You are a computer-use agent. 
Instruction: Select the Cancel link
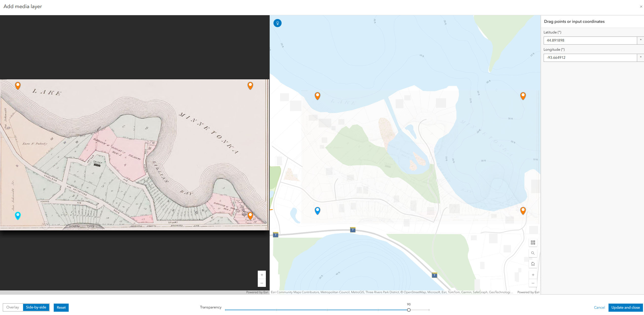coord(599,307)
